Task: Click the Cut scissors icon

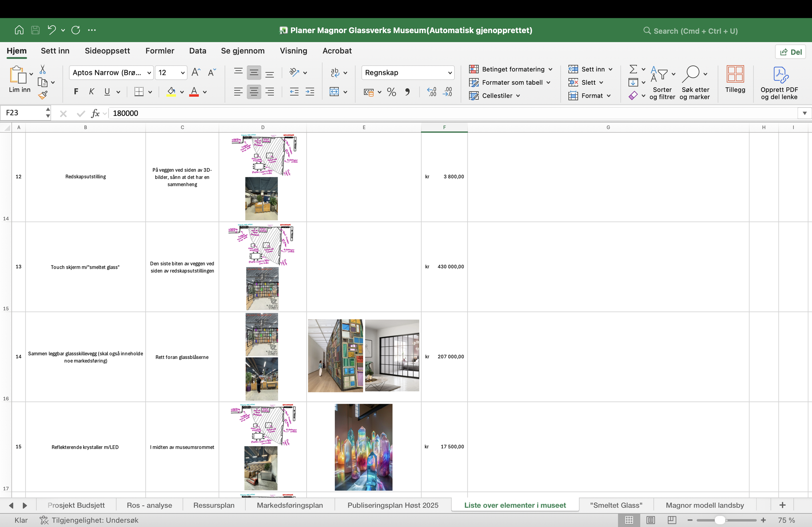Action: point(42,69)
